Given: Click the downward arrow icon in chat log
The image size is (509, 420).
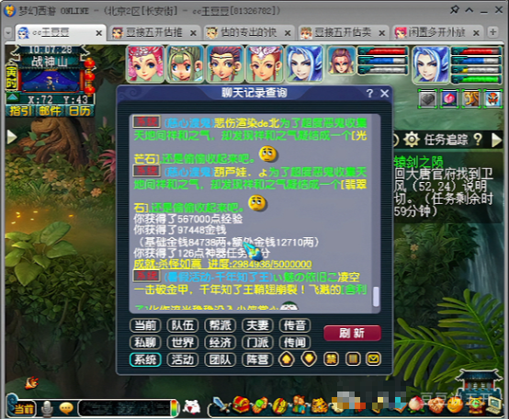Looking at the screenshot, I should pos(309,359).
